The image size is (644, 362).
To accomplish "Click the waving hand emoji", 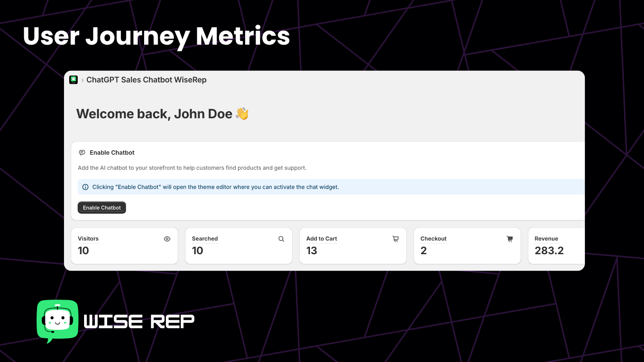I will [x=242, y=113].
